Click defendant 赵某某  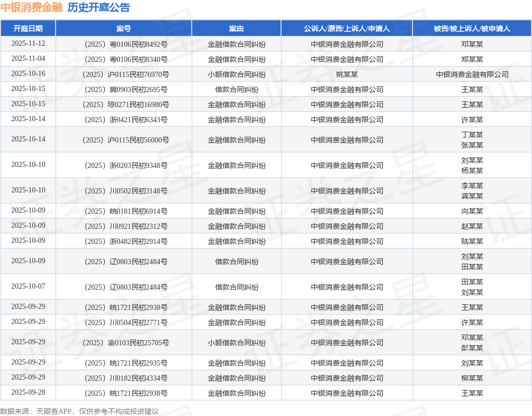pyautogui.click(x=472, y=226)
